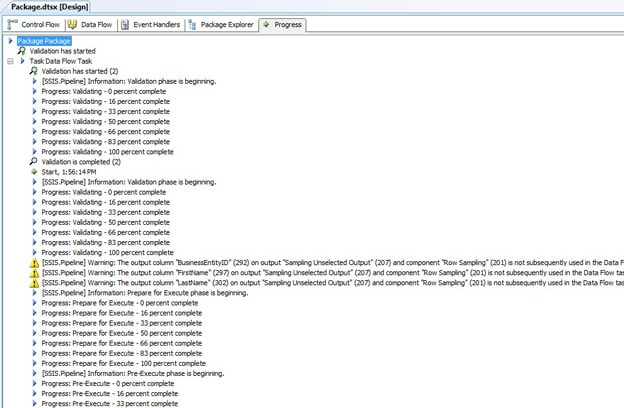This screenshot has height=408, width=624.
Task: Select 'Prepare for Execute - 66 percent complete' row
Action: [x=122, y=343]
